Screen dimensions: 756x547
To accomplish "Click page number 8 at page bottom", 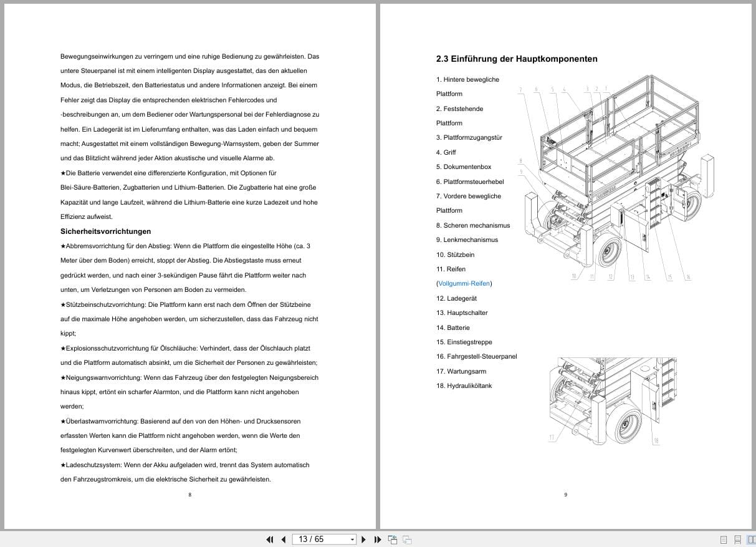I will coord(189,495).
